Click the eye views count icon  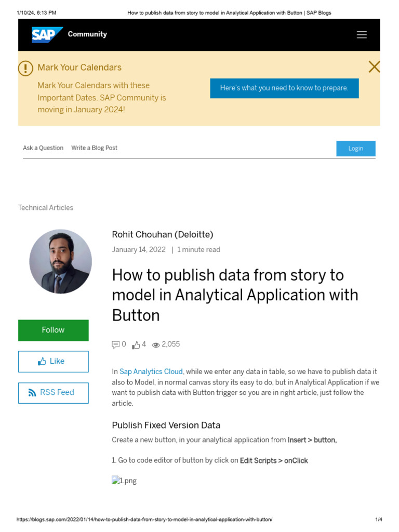pyautogui.click(x=156, y=344)
